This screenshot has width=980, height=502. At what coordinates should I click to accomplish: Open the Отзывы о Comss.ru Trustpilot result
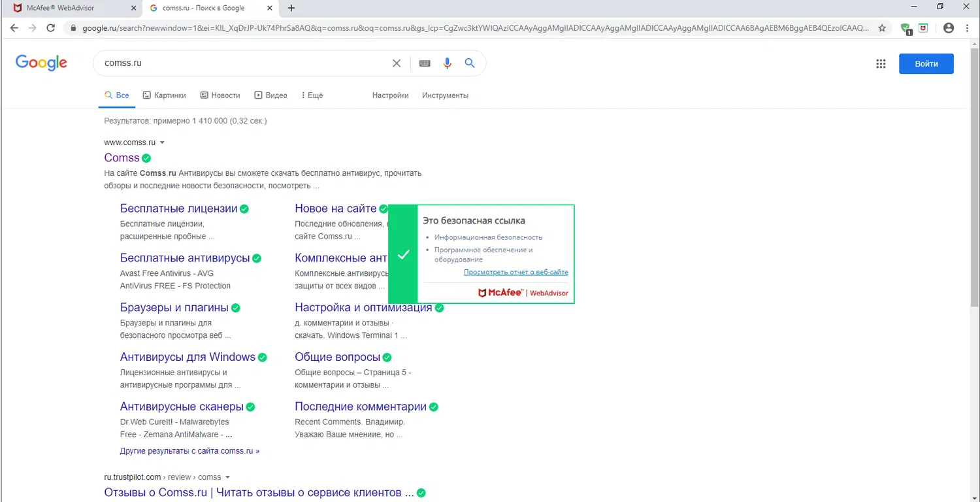[259, 493]
